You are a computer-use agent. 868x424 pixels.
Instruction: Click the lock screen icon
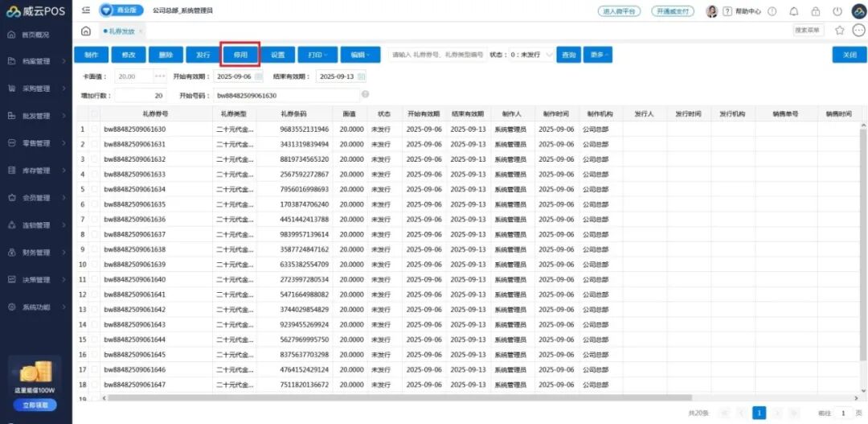click(816, 11)
